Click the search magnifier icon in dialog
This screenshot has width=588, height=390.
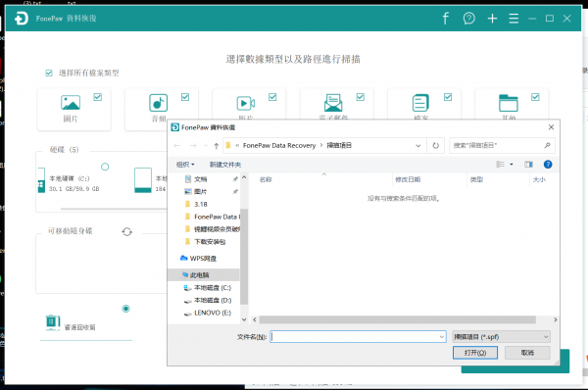pyautogui.click(x=547, y=145)
